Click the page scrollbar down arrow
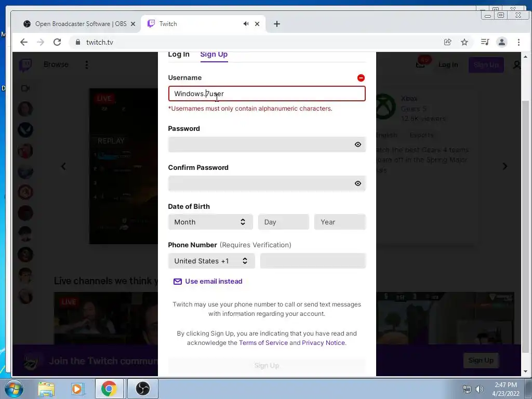 coord(525,371)
